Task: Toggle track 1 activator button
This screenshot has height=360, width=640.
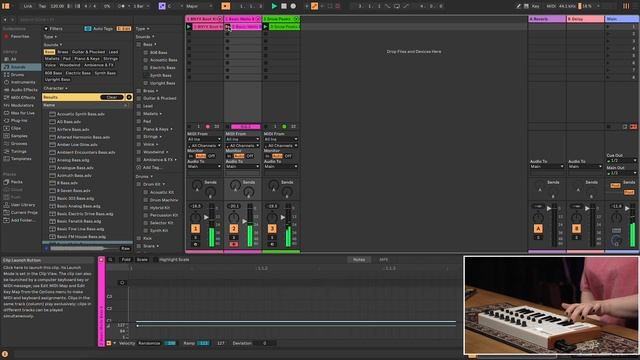Action: [x=196, y=229]
